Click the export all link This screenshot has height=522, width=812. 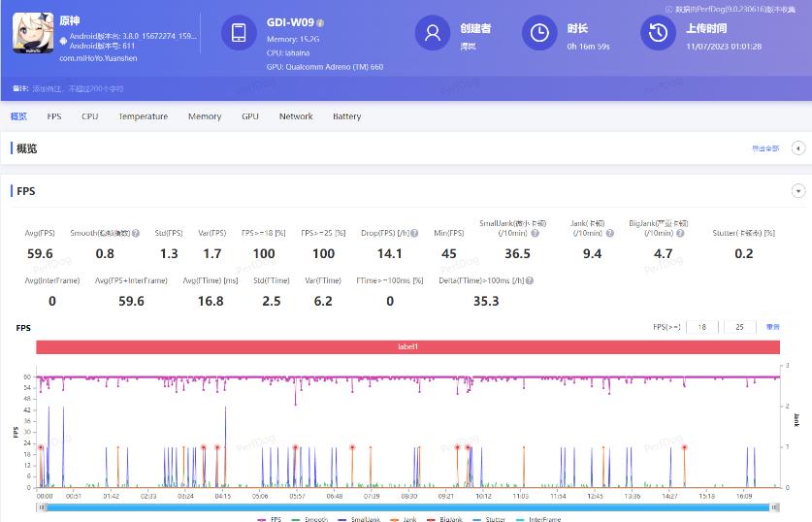(764, 148)
